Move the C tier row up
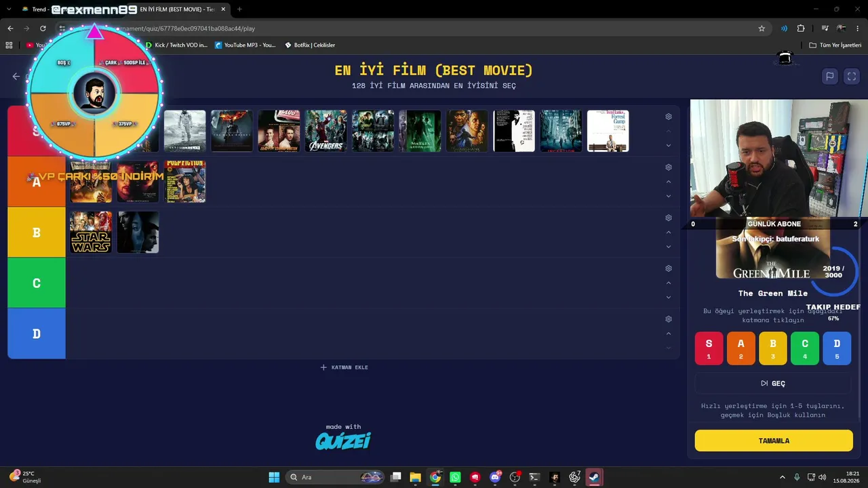Viewport: 868px width, 488px height. click(x=669, y=283)
